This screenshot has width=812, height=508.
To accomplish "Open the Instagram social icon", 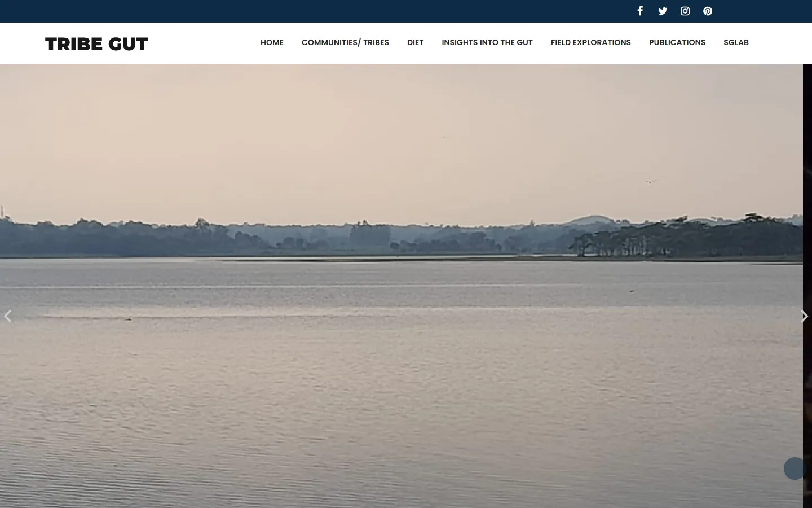I will [685, 11].
